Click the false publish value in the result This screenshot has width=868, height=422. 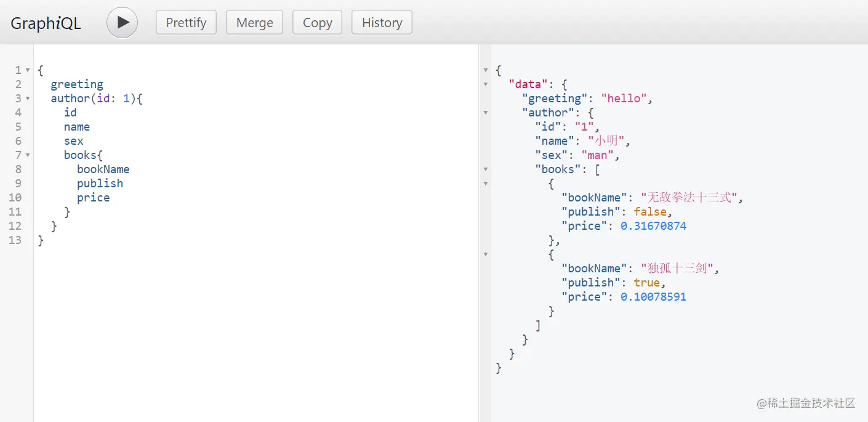pos(650,212)
